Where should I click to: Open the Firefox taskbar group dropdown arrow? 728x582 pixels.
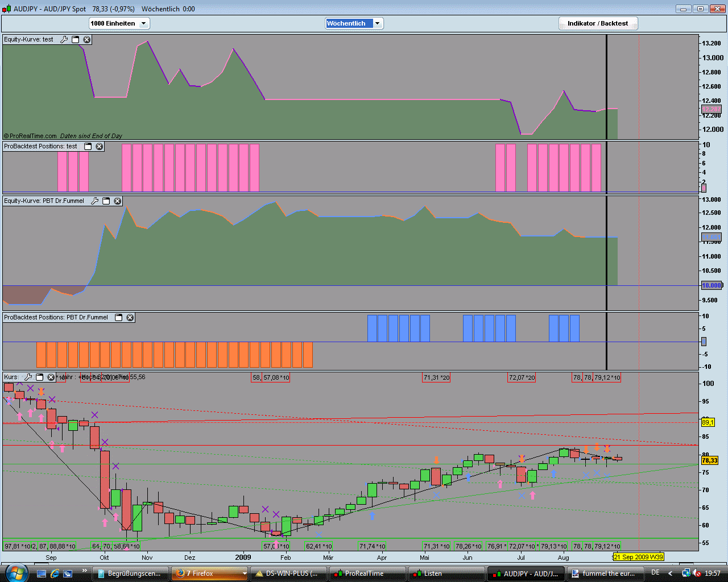pyautogui.click(x=245, y=573)
